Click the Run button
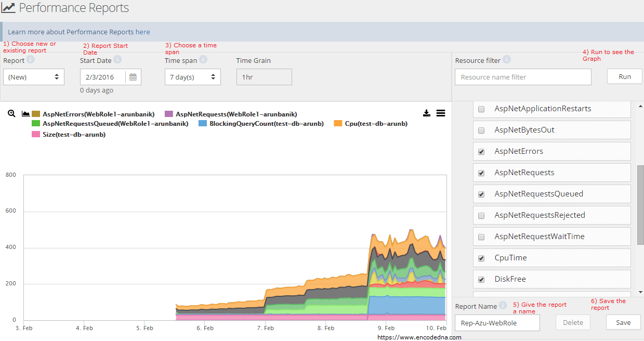Screen dimensions: 644x341 click(x=625, y=76)
